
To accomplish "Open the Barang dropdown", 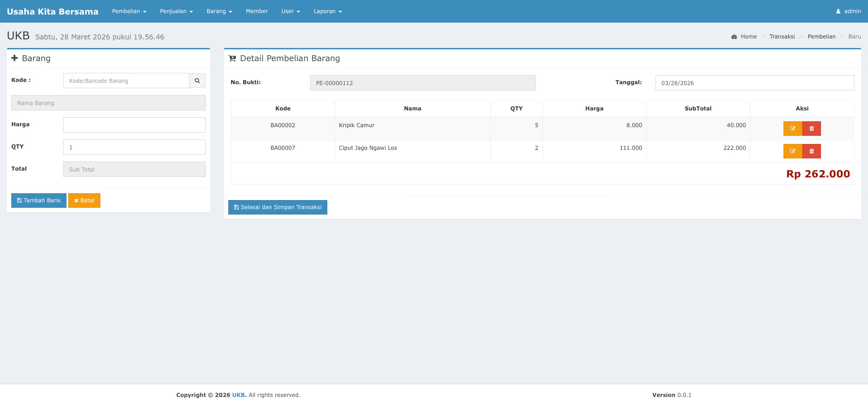I will click(219, 11).
